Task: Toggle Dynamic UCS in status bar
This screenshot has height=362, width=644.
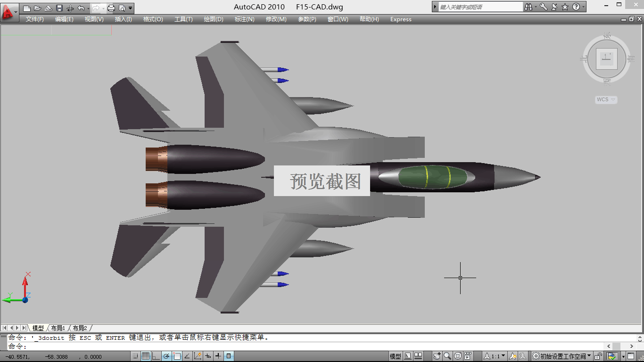Action: pyautogui.click(x=198, y=356)
